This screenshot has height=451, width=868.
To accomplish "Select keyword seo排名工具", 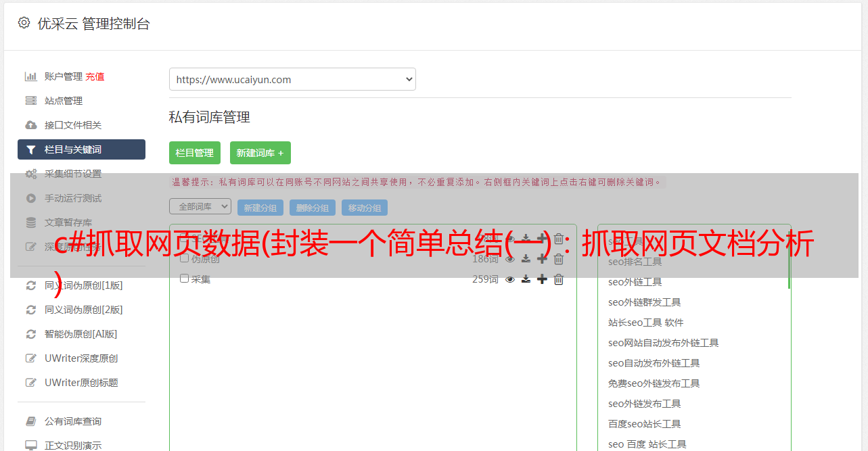I will point(635,262).
